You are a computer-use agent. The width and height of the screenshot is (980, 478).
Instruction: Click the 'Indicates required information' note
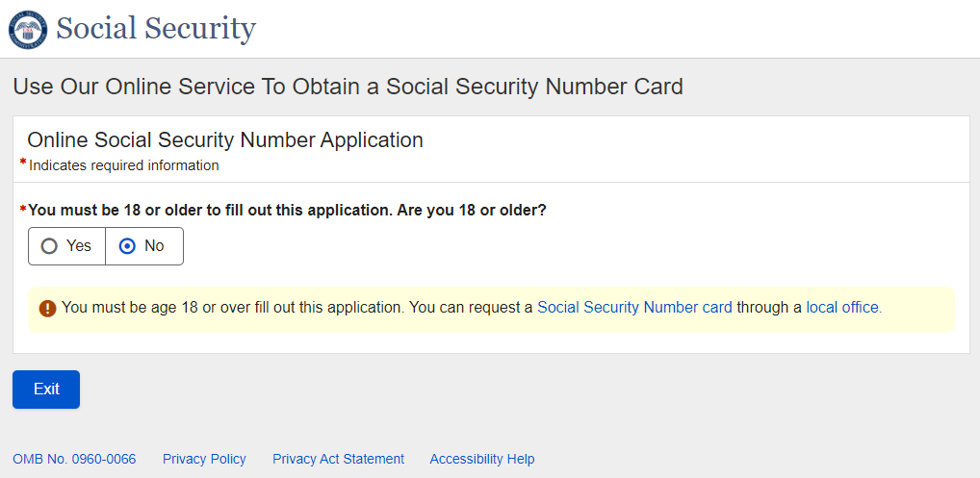tap(124, 165)
